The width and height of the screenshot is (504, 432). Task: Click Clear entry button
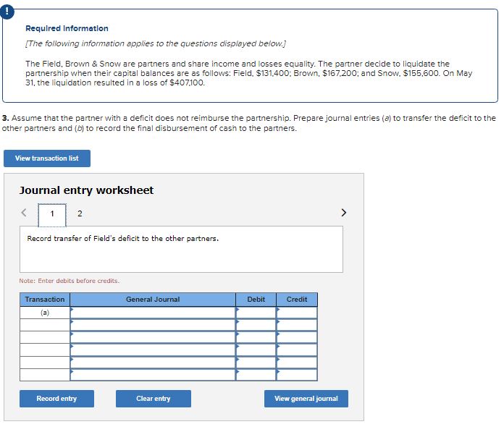click(x=154, y=399)
